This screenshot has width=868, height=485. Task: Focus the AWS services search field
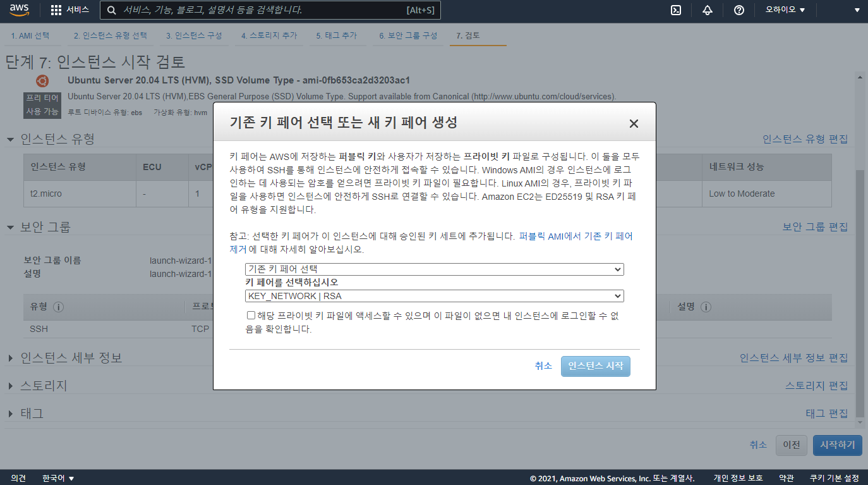(x=270, y=10)
